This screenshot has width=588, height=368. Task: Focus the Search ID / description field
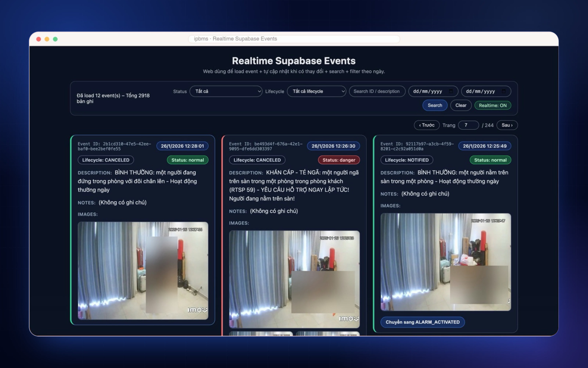(377, 91)
